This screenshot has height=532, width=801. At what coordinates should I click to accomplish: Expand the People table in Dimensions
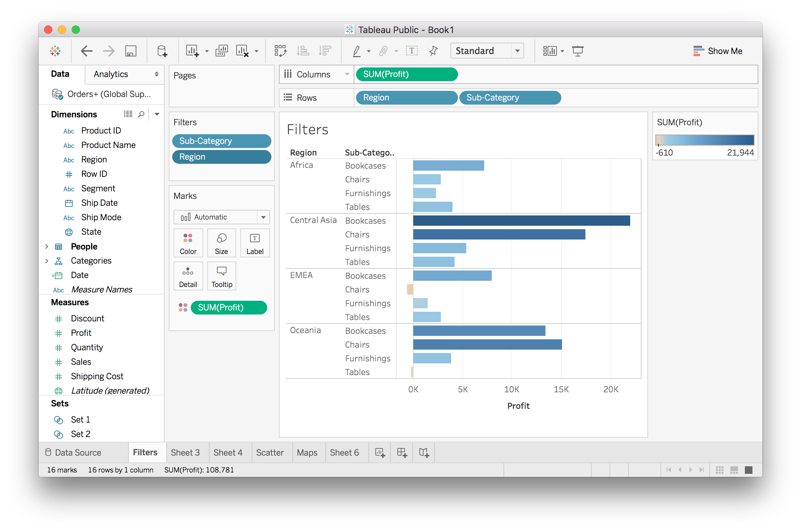[x=47, y=246]
